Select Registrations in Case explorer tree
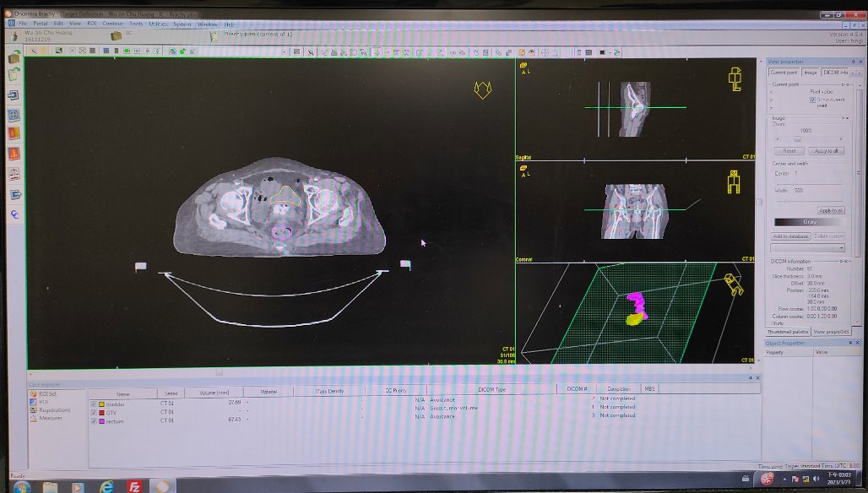The width and height of the screenshot is (868, 493). (54, 410)
